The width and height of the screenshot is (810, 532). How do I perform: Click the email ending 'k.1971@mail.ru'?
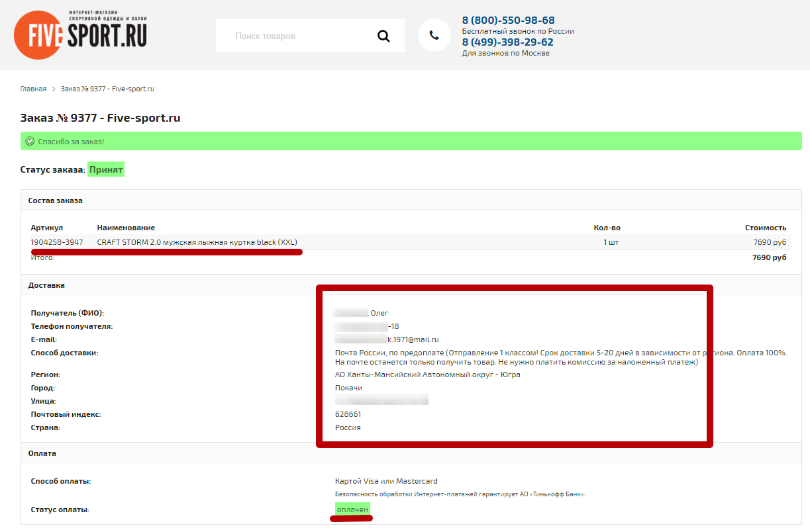[x=413, y=339]
